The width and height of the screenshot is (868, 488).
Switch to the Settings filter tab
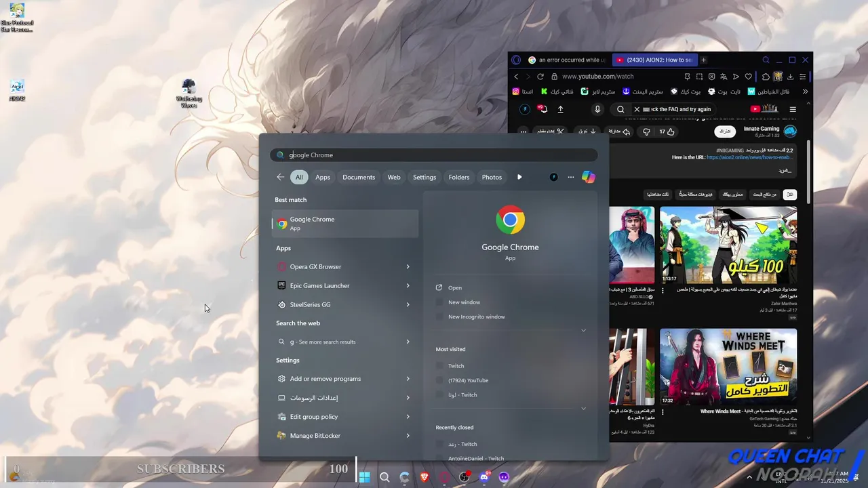click(425, 177)
